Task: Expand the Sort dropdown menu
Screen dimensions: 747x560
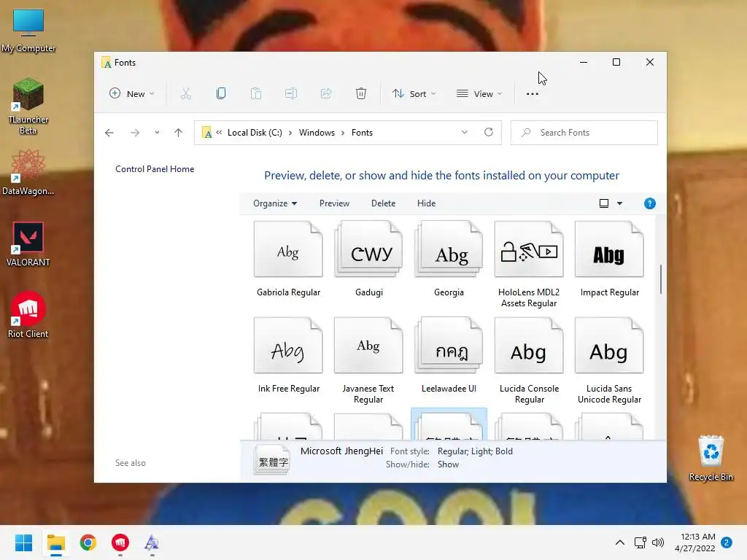Action: [414, 94]
